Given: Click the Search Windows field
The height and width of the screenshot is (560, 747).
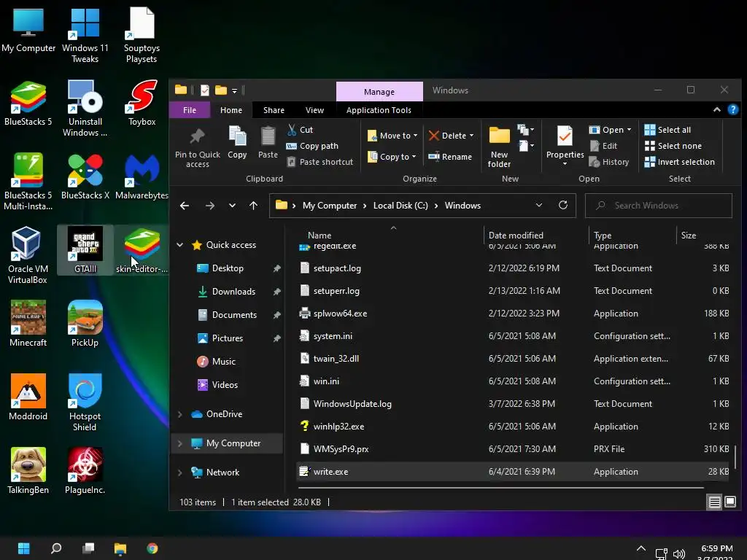Looking at the screenshot, I should (x=659, y=205).
